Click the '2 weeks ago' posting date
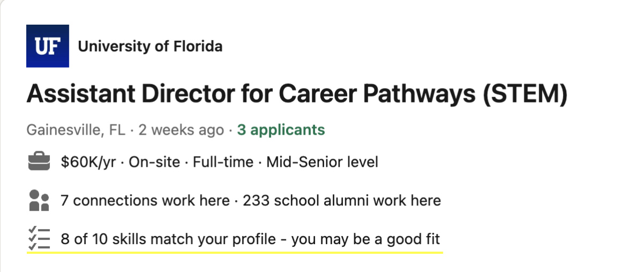This screenshot has width=644, height=272. (x=181, y=130)
